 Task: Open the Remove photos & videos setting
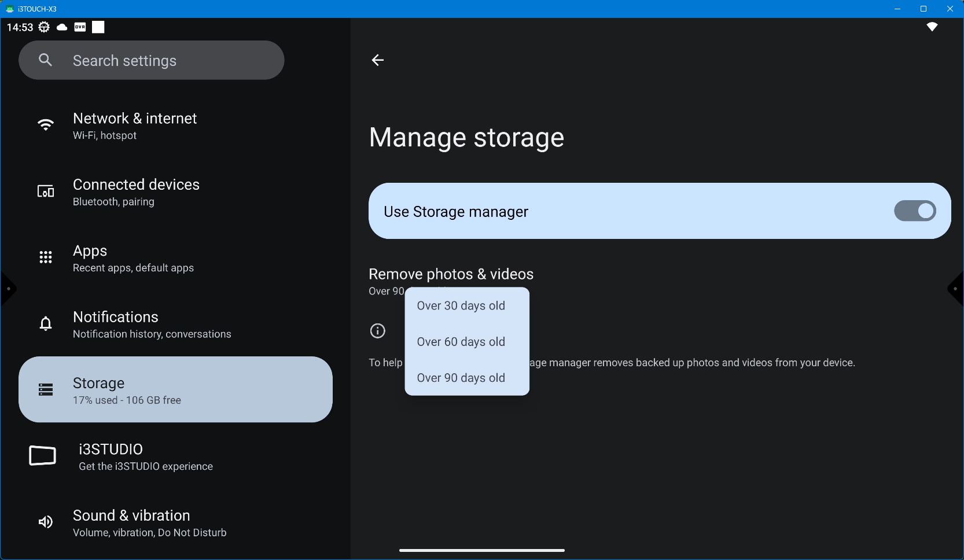[x=451, y=274]
